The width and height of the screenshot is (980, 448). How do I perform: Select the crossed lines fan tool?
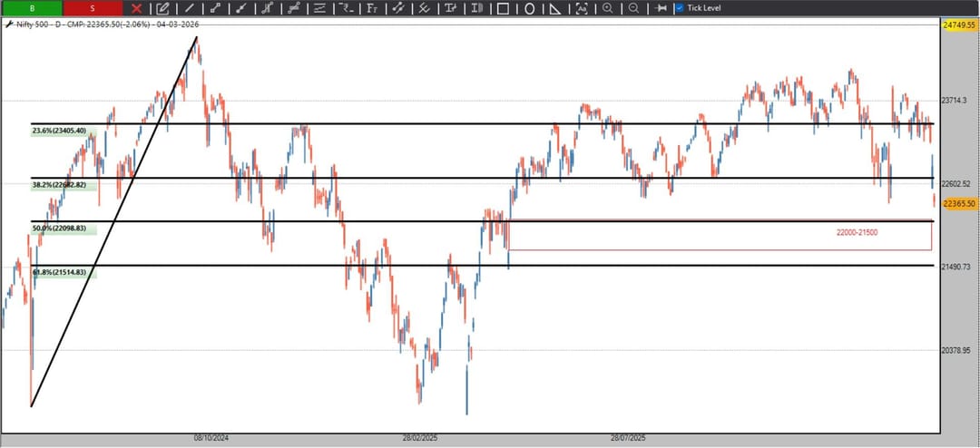tap(424, 8)
